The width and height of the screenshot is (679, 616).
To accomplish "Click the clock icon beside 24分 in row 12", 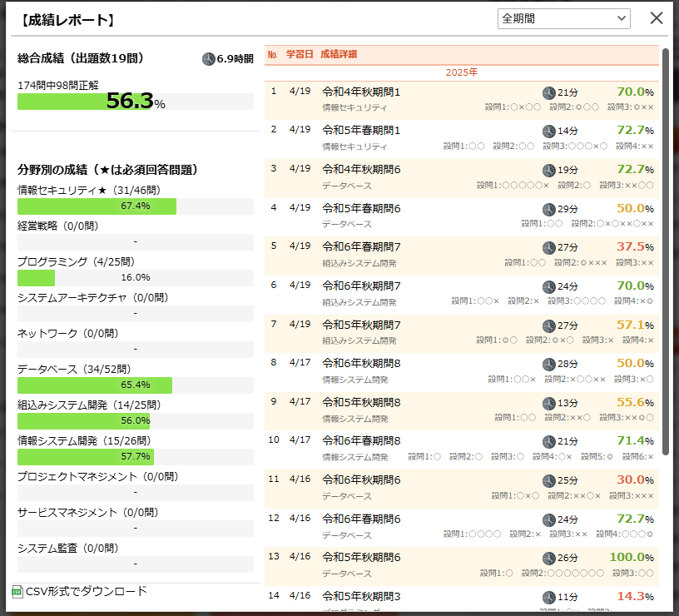I will (548, 519).
